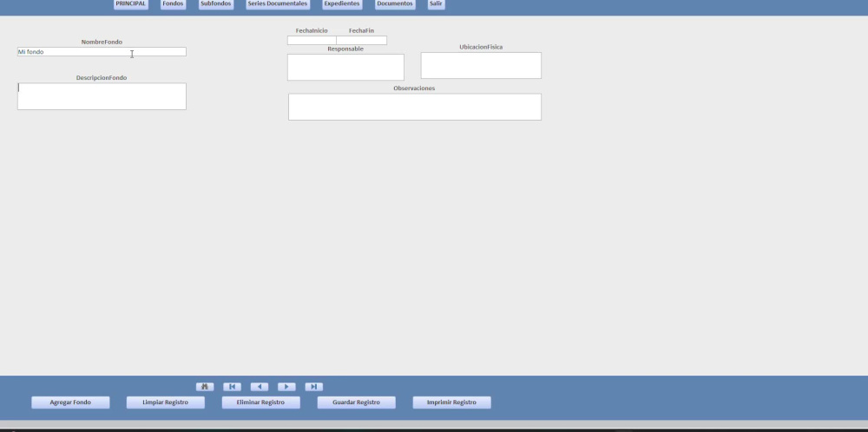
Task: Go to Expedientes
Action: click(342, 3)
